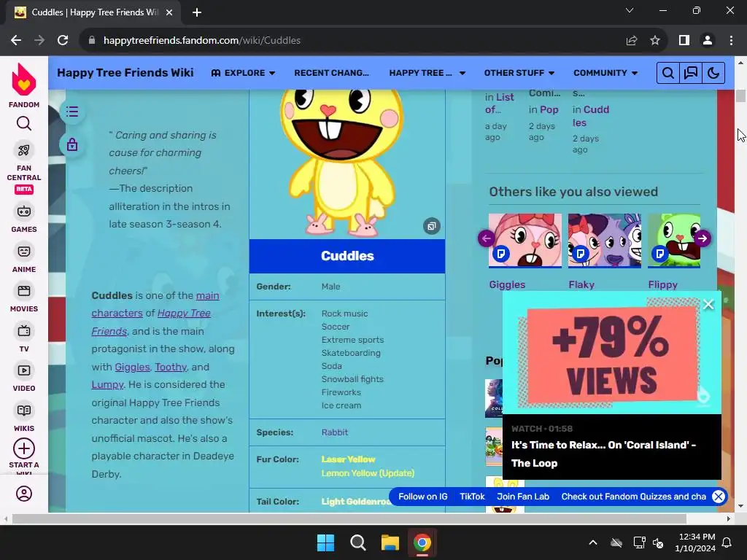
Task: Toggle dark mode moon icon
Action: (x=713, y=73)
